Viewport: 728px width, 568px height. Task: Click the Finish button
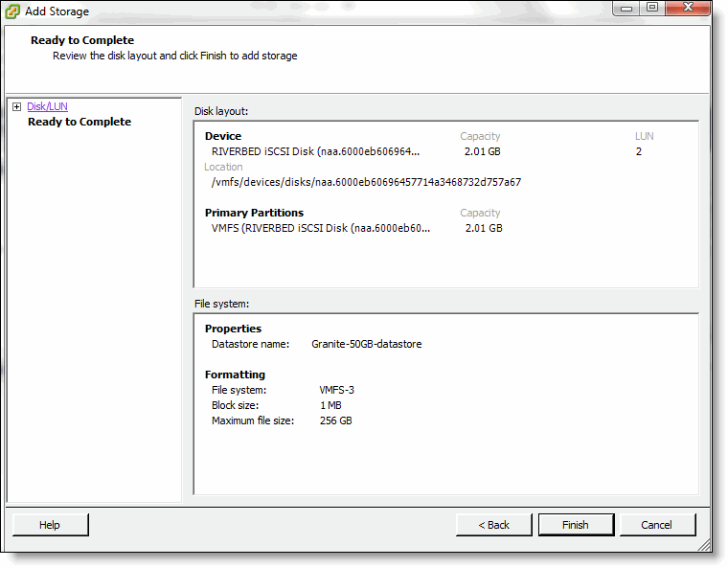click(x=577, y=525)
